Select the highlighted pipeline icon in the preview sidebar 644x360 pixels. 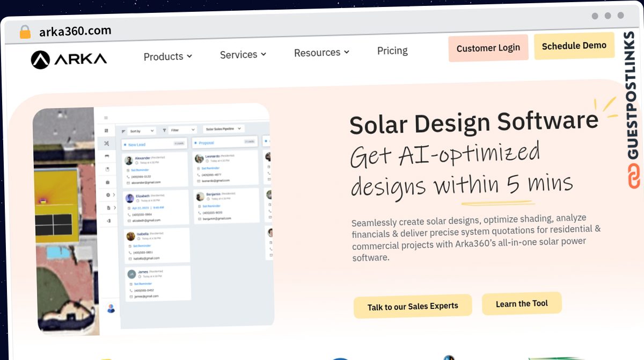106,143
